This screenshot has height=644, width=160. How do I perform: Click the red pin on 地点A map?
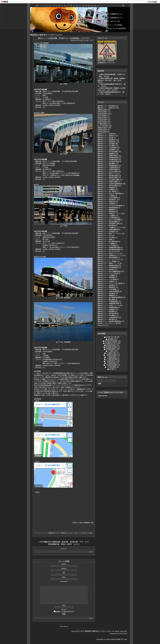(53, 412)
